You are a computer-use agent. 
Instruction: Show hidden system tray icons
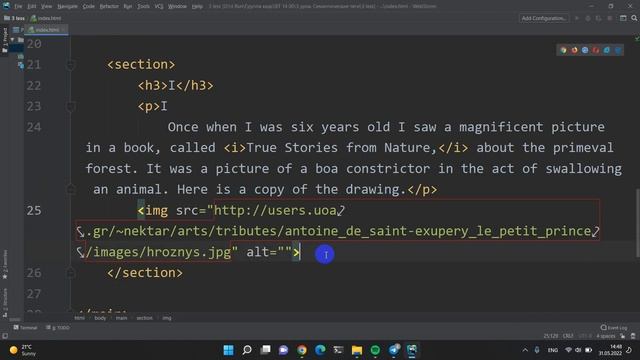[525, 350]
